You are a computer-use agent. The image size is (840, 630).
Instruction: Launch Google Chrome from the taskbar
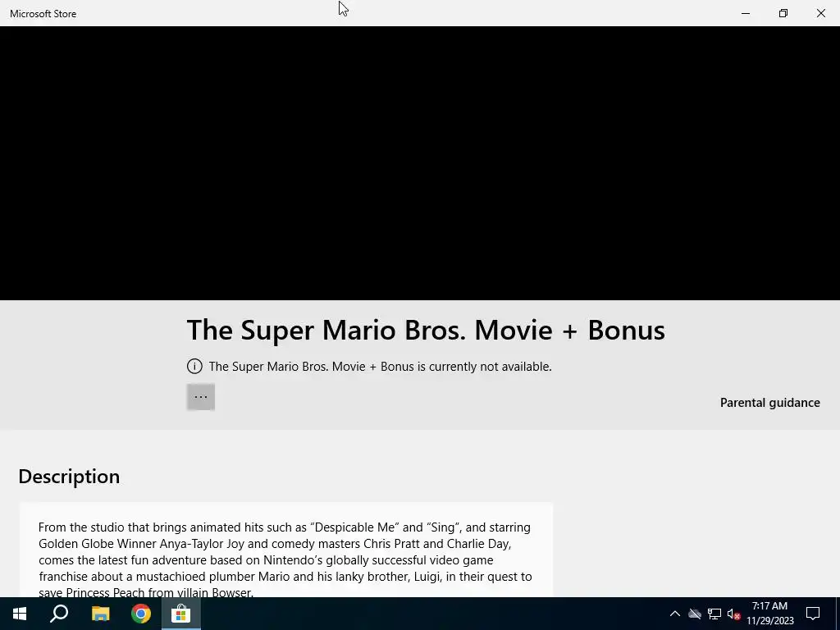click(141, 614)
